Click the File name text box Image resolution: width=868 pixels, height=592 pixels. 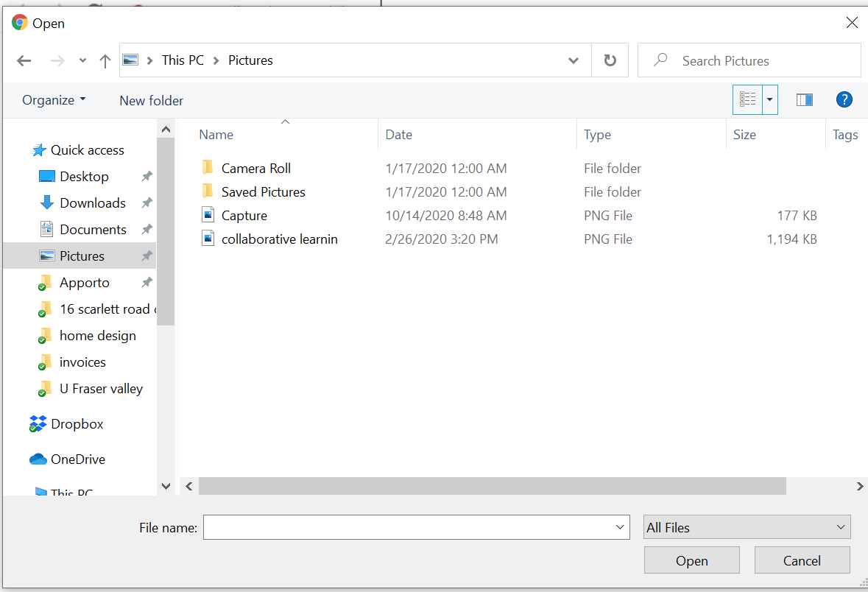(416, 527)
